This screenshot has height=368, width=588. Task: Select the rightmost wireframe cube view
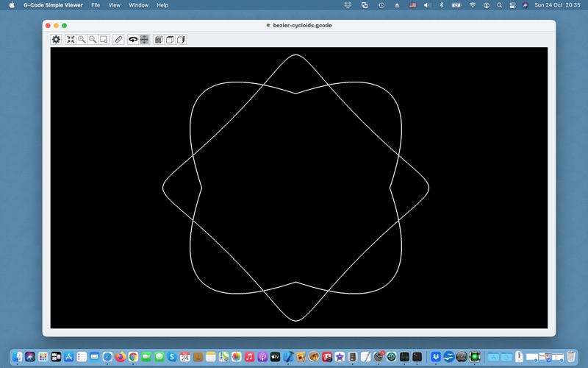(x=181, y=39)
